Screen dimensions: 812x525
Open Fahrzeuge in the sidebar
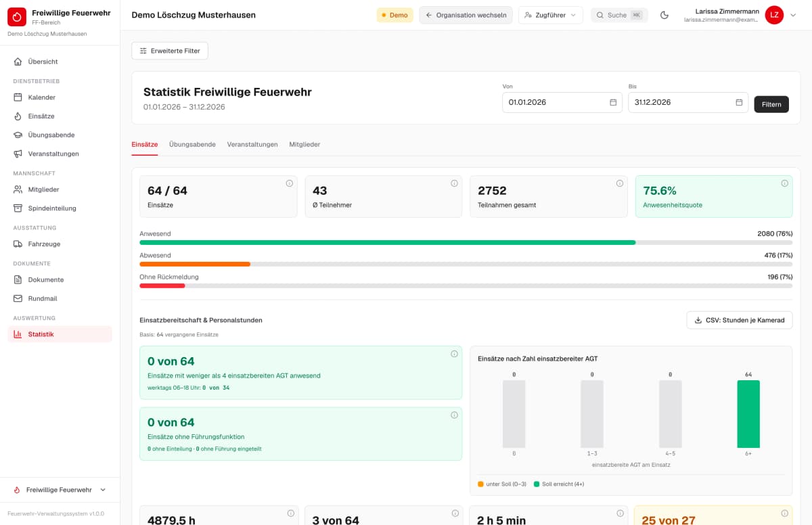coord(60,244)
